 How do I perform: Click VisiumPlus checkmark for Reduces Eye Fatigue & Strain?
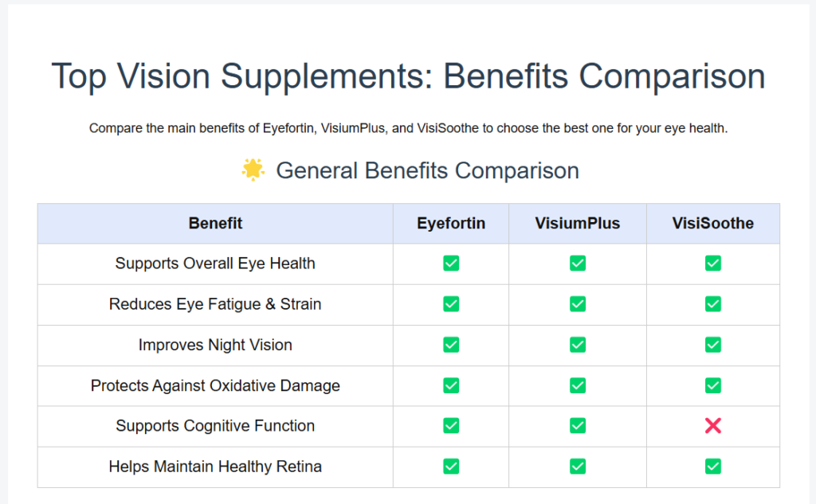tap(578, 303)
